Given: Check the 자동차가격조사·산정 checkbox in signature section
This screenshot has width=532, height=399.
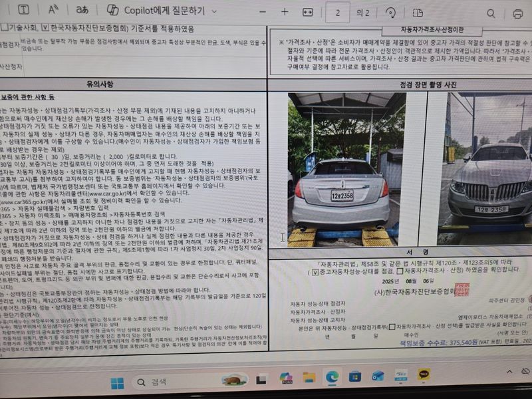Looking at the screenshot, I should coord(399,271).
